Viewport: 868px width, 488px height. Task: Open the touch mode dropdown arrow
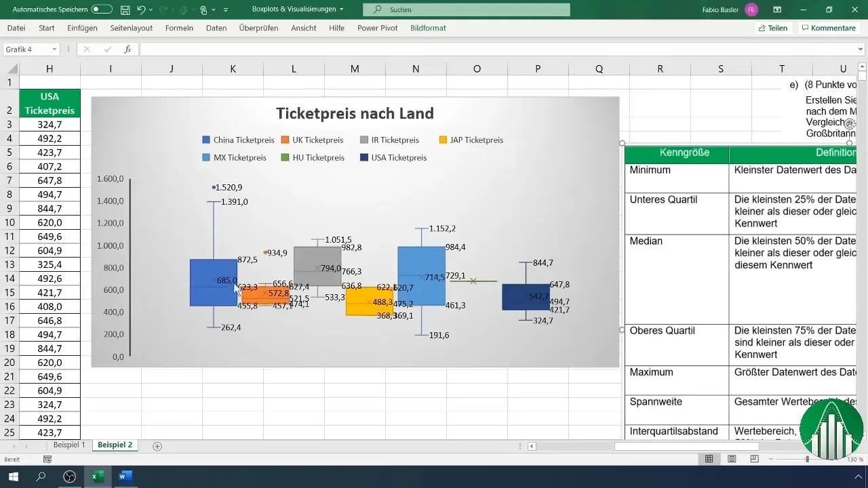tap(214, 9)
